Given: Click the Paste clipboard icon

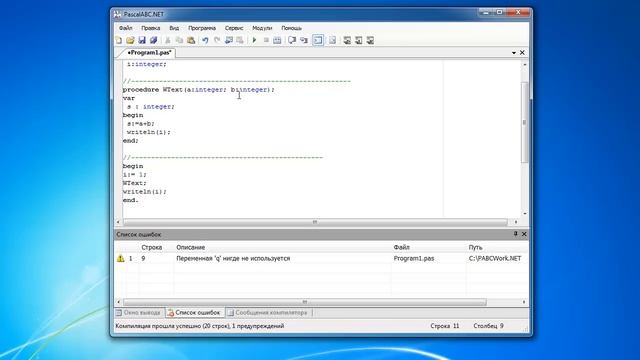Looking at the screenshot, I should click(x=191, y=40).
